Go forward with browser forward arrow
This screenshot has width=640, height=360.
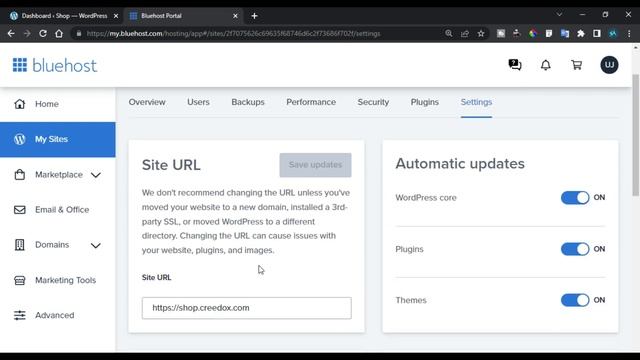coord(27,33)
